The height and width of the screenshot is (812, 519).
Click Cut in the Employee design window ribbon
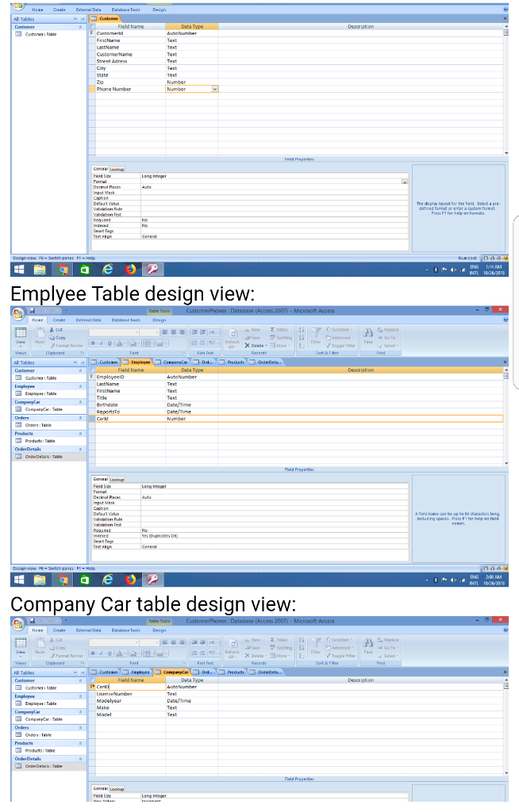click(58, 329)
